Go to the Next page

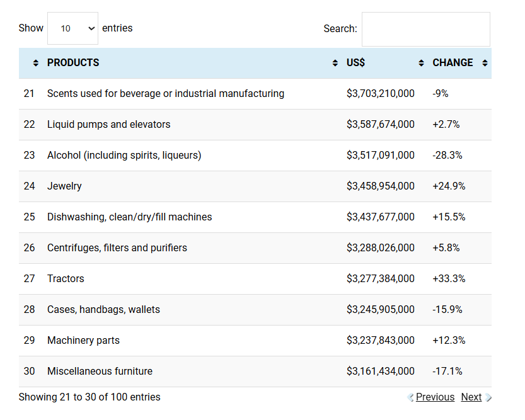(x=471, y=397)
